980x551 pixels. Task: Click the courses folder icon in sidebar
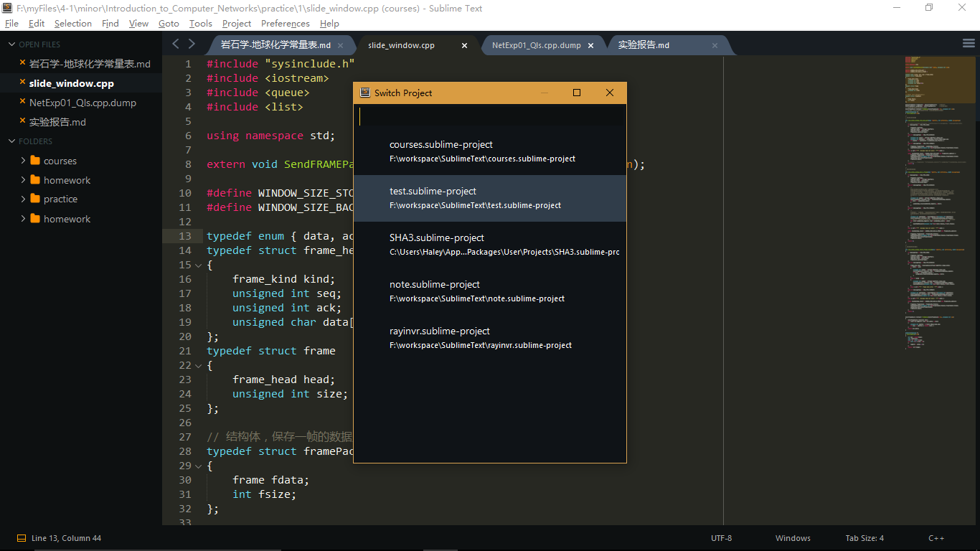click(35, 161)
